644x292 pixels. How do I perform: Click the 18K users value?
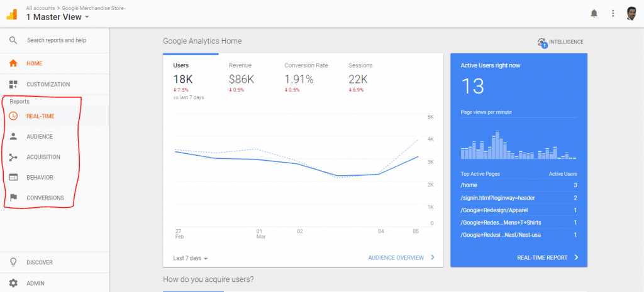tap(183, 79)
